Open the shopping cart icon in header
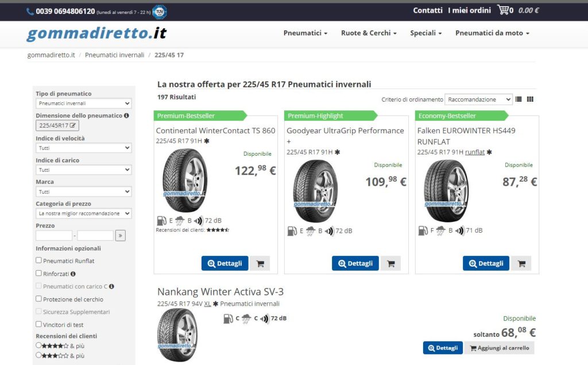 coord(503,10)
